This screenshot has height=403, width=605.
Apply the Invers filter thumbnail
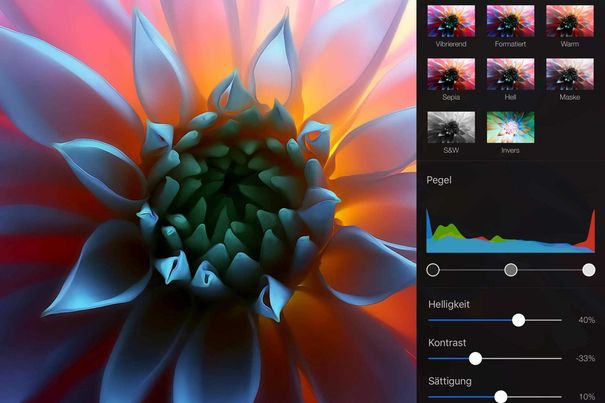(x=510, y=127)
